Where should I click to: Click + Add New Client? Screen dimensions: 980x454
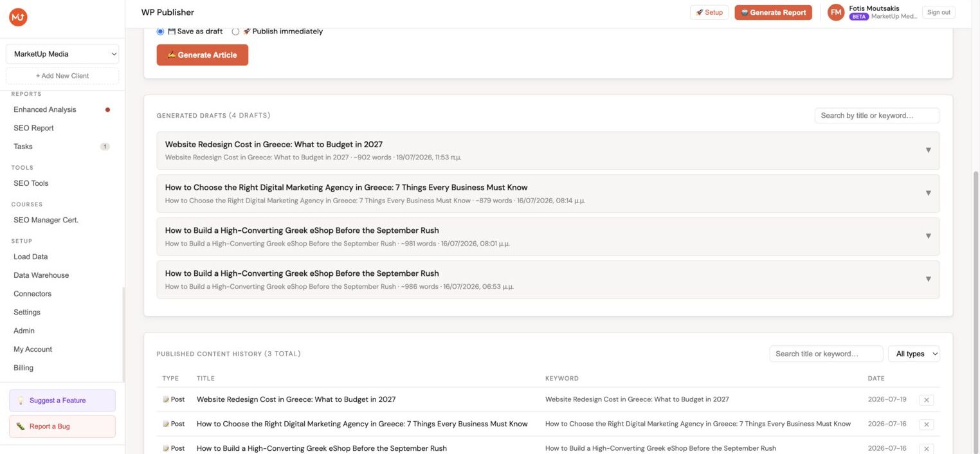(62, 76)
